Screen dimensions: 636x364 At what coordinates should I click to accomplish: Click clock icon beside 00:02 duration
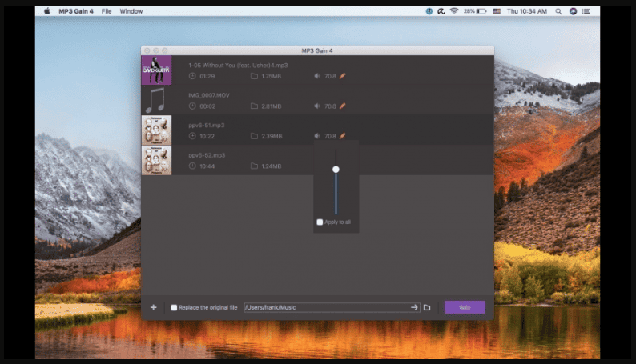(x=192, y=106)
